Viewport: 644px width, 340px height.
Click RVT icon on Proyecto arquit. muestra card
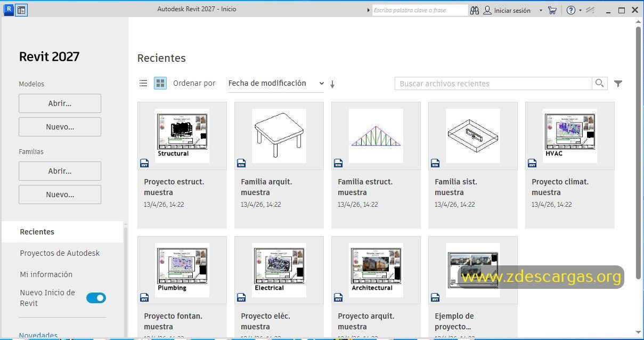338,298
